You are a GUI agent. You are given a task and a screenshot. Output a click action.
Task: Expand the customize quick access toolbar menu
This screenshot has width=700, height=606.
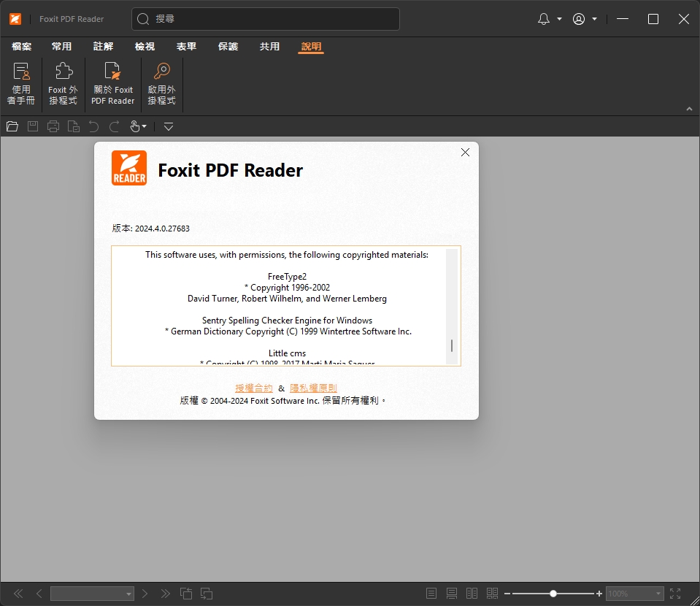tap(169, 127)
